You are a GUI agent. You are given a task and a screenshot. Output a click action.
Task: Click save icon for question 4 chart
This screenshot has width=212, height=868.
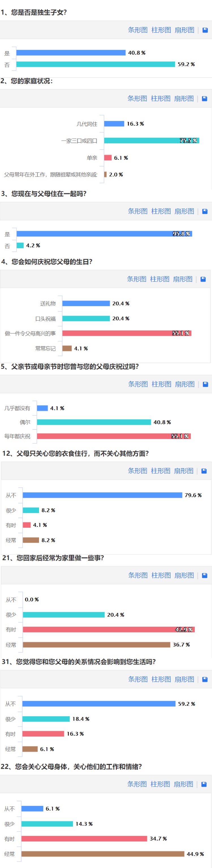click(x=203, y=279)
